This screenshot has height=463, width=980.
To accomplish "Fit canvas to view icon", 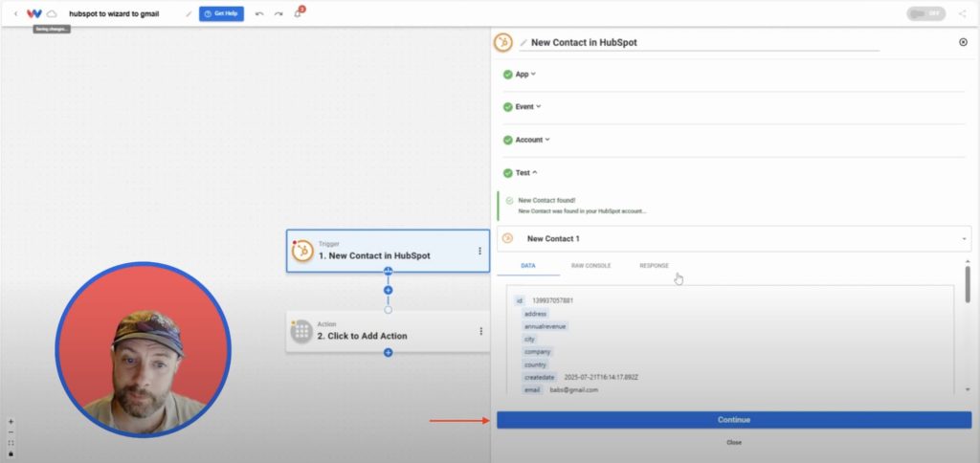I will point(11,443).
